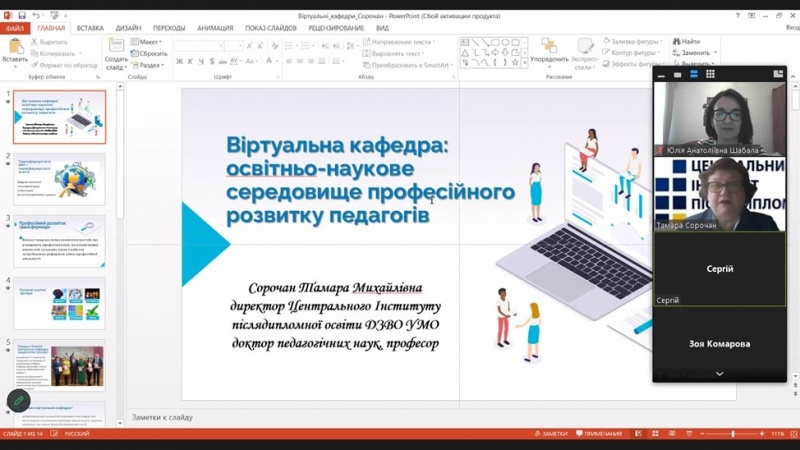
Task: Expand the Макет layout dropdown
Action: 151,42
